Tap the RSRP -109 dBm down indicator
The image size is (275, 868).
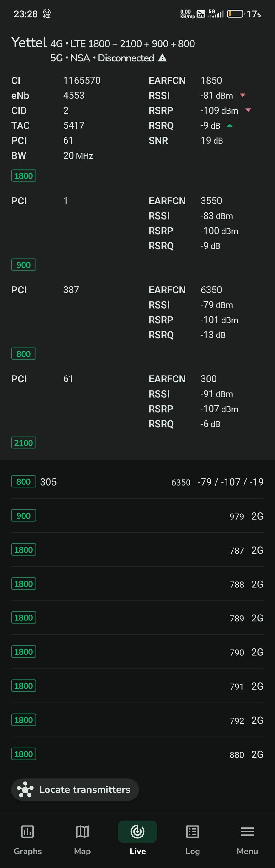248,110
